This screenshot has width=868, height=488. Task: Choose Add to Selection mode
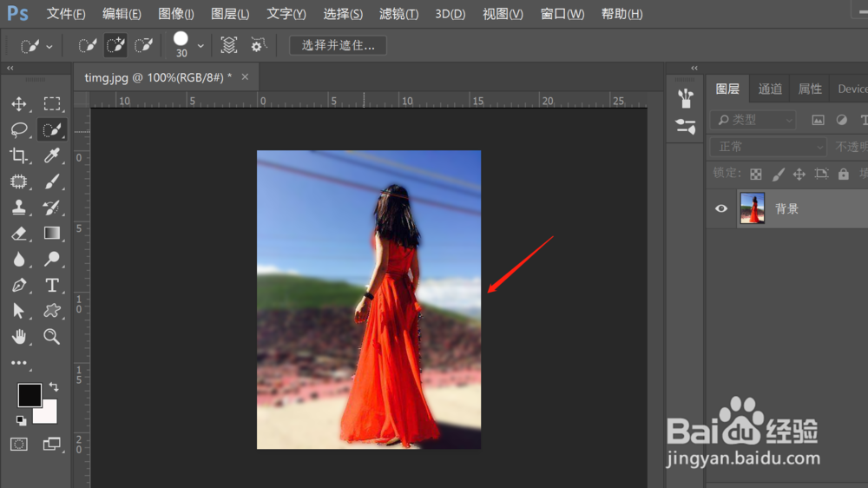pyautogui.click(x=115, y=45)
